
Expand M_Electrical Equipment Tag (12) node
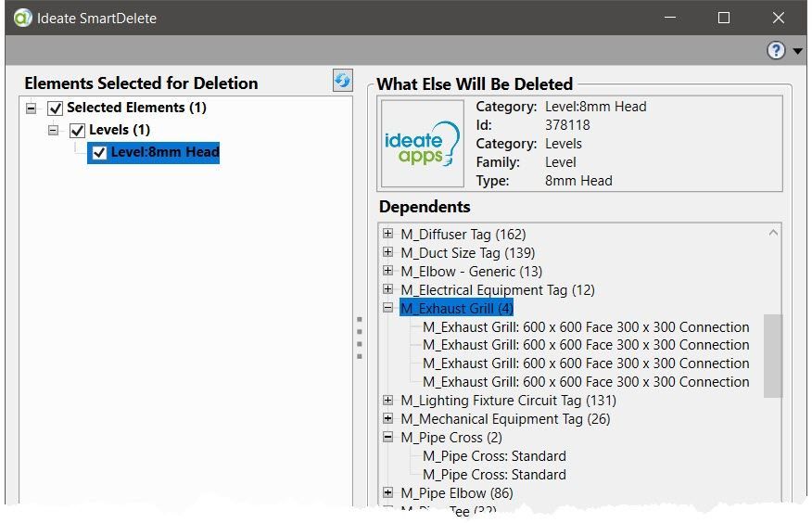[x=387, y=289]
